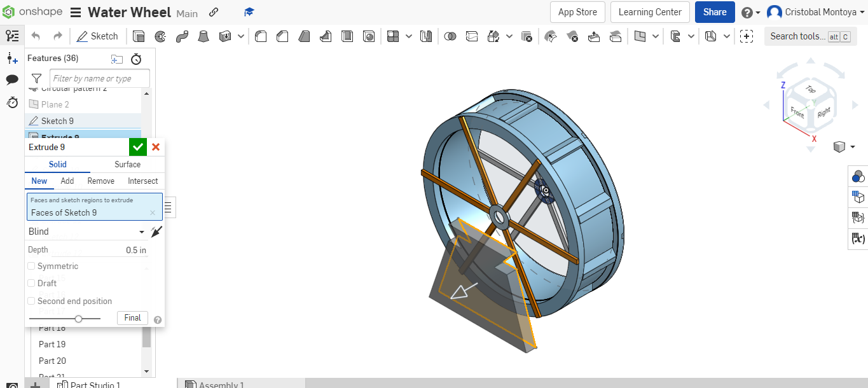Toggle the feature list panel icon
Screen dimensions: 868x388
(11, 36)
